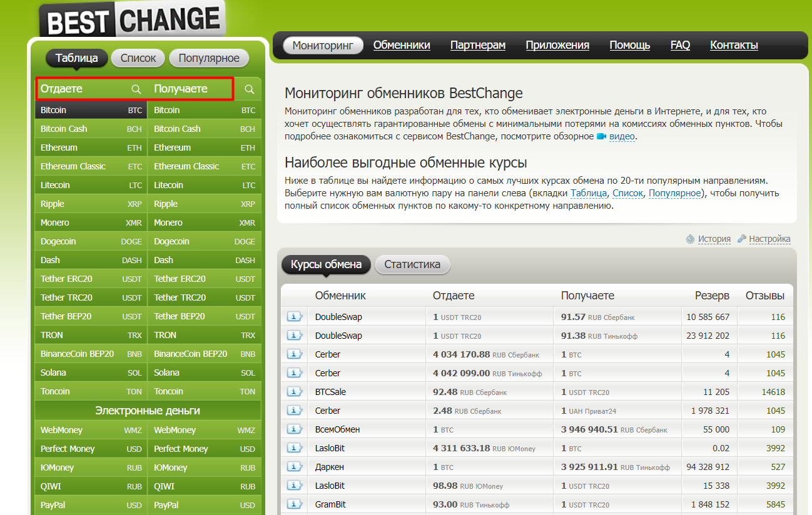Screen dimensions: 812x515
Task: Click the Даркен exchanger name
Action: [330, 467]
